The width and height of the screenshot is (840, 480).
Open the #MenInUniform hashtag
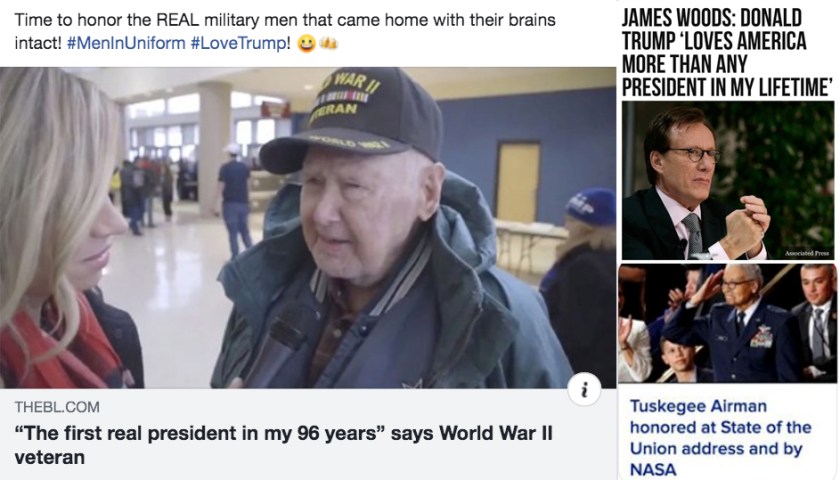point(126,43)
